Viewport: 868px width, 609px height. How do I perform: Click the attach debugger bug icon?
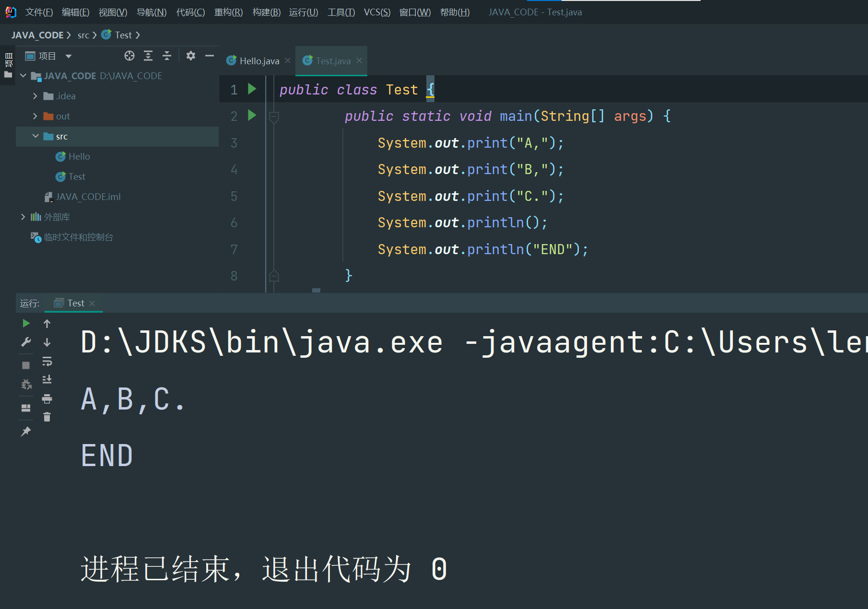[26, 384]
